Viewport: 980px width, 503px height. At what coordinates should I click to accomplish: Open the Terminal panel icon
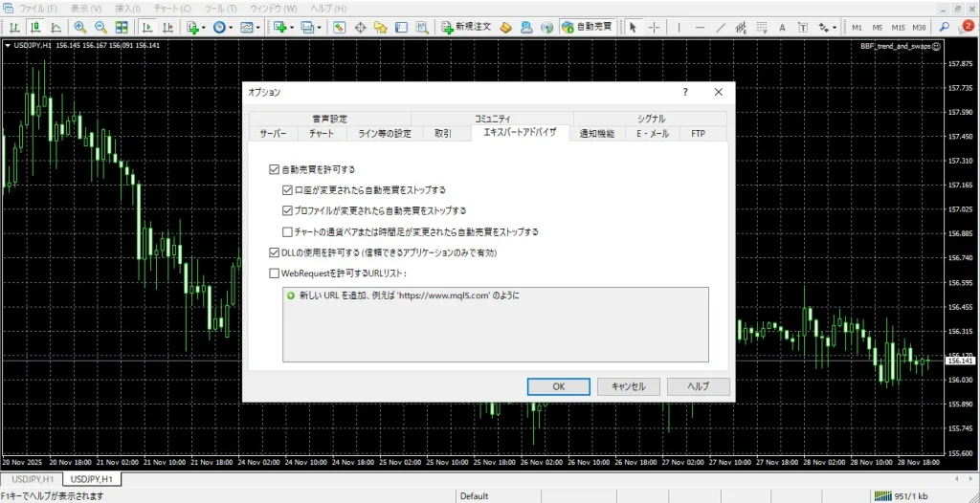tap(401, 28)
